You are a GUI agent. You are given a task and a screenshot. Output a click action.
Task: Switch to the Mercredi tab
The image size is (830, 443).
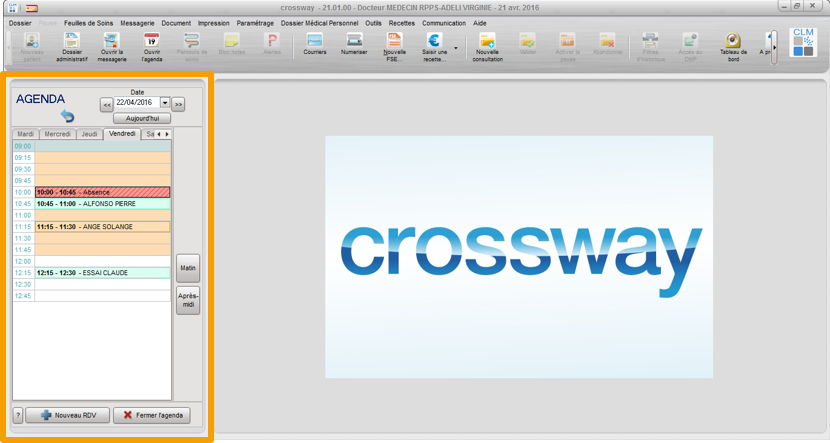(x=58, y=134)
